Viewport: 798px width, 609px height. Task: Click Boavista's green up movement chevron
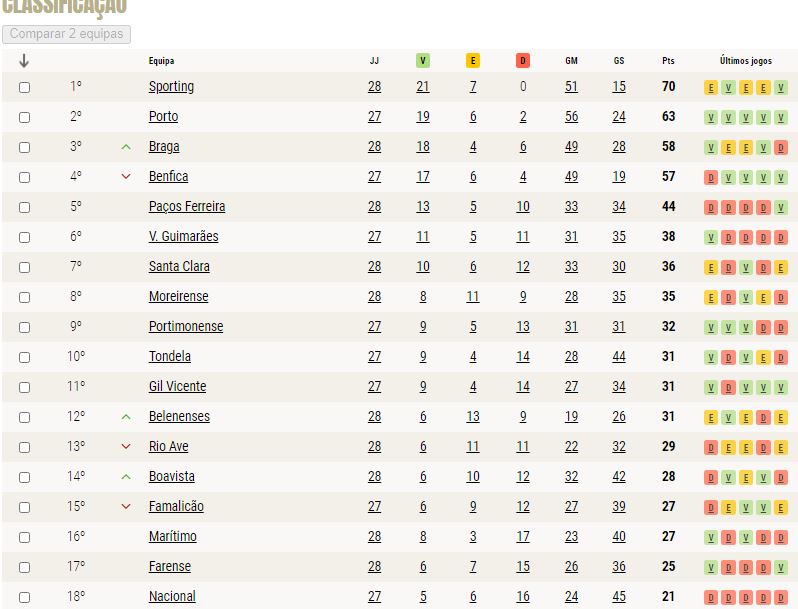pos(126,477)
